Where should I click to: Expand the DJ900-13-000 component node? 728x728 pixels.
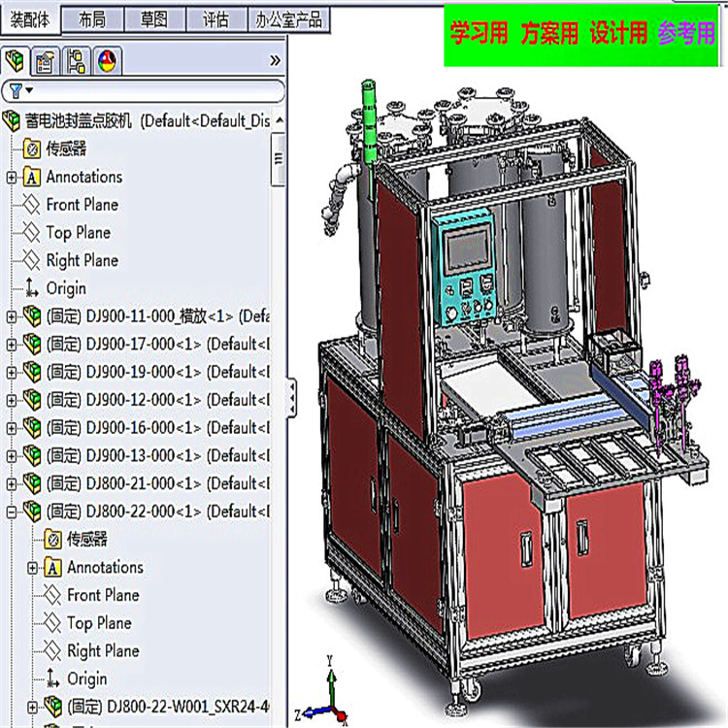(x=11, y=456)
